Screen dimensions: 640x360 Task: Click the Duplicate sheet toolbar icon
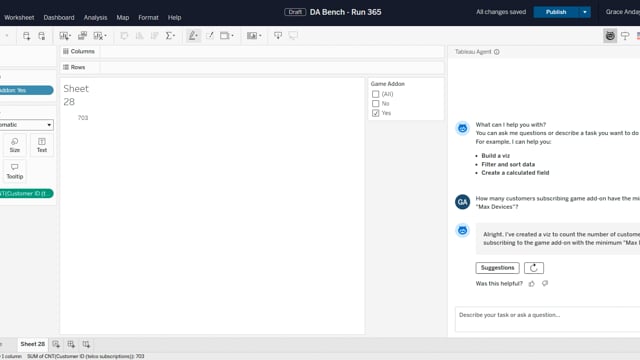(82, 36)
